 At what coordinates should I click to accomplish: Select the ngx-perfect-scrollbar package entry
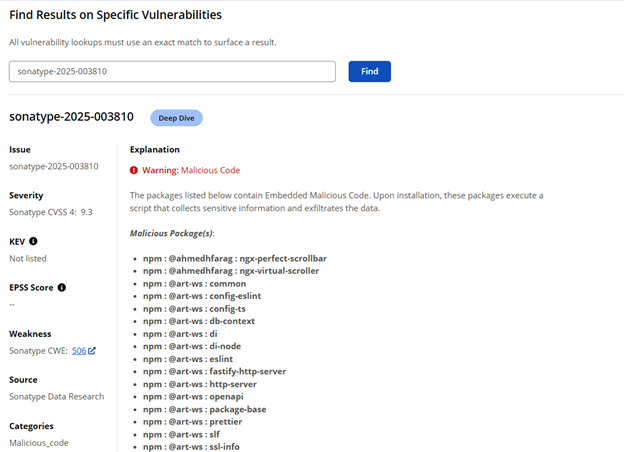[235, 259]
